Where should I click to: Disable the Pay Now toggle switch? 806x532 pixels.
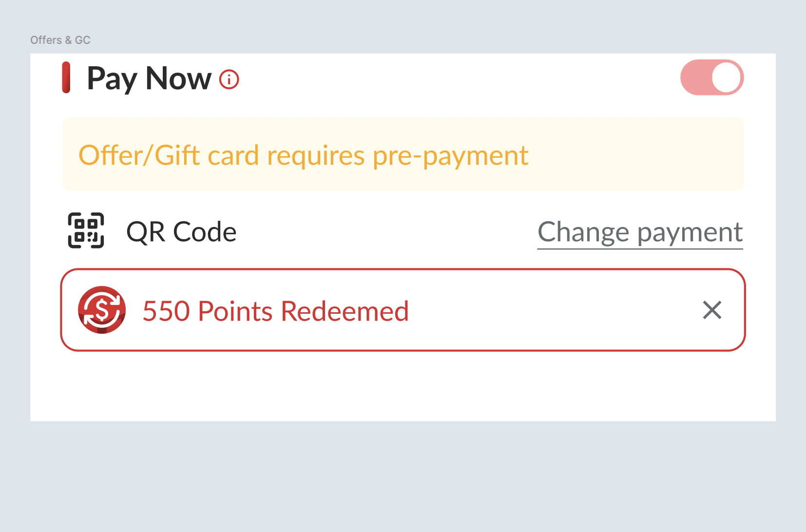711,77
